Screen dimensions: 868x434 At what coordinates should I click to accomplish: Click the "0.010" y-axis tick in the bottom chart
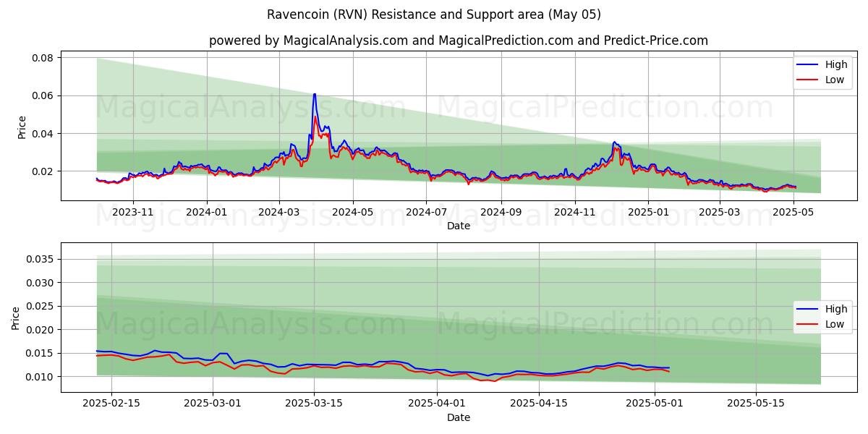(x=41, y=377)
